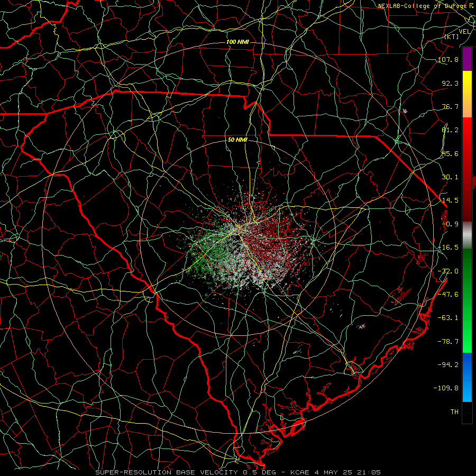Image resolution: width=476 pixels, height=476 pixels.
Task: Click the -47.6 velocity scale value
Action: (x=448, y=295)
